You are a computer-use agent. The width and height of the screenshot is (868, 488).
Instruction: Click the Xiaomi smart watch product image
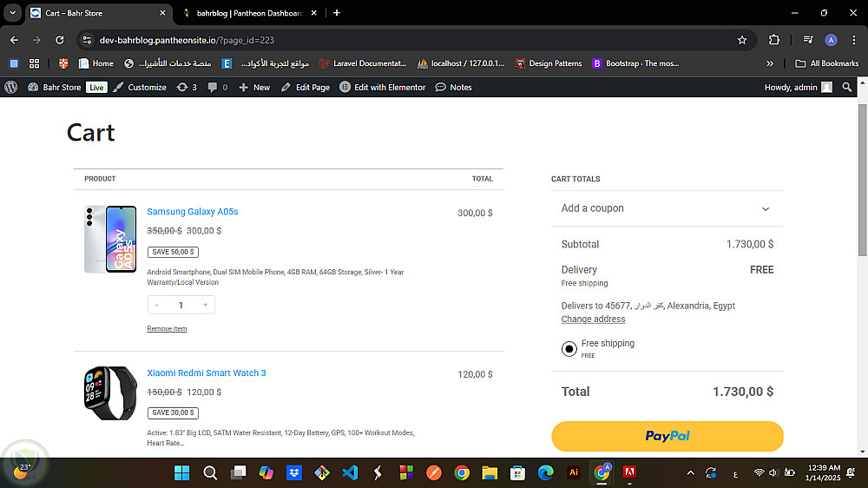110,392
